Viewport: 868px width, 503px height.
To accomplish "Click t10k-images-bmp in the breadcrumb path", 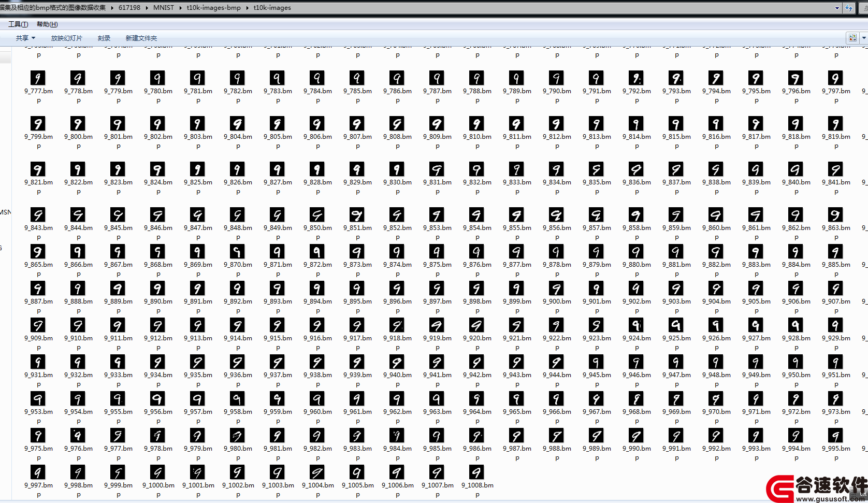I will [x=214, y=8].
